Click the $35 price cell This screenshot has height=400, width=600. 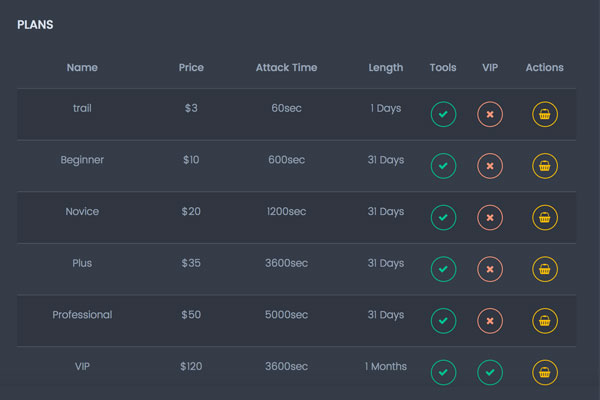point(191,263)
